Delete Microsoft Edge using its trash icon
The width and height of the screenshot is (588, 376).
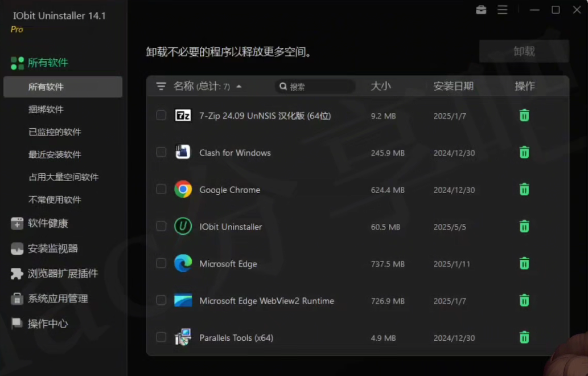524,263
